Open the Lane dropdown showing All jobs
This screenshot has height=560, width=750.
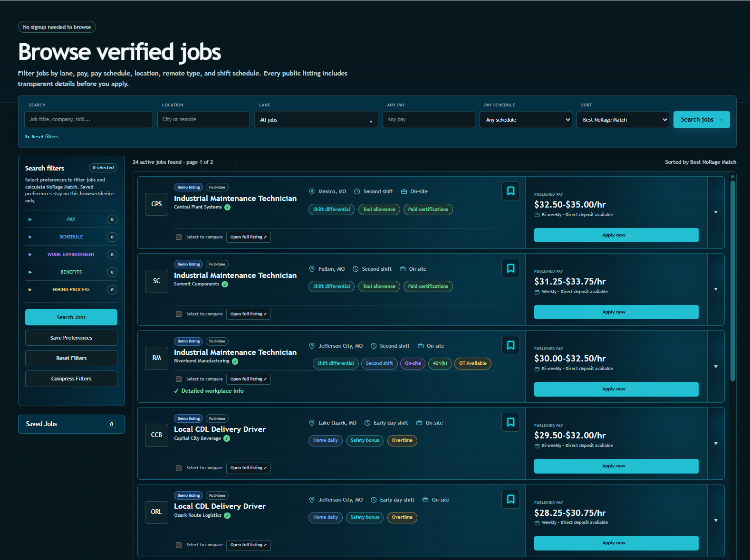point(316,120)
